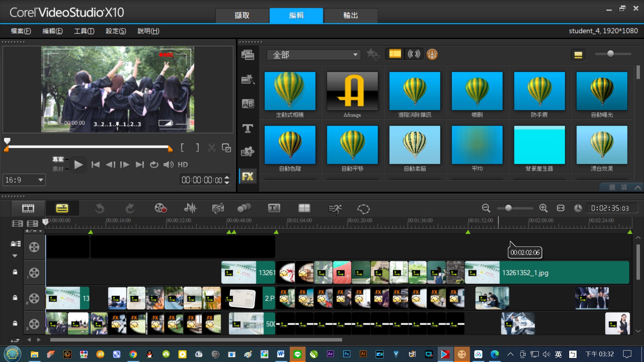The width and height of the screenshot is (644, 362).
Task: Click the orange NewBlue filter icon
Action: pyautogui.click(x=432, y=54)
